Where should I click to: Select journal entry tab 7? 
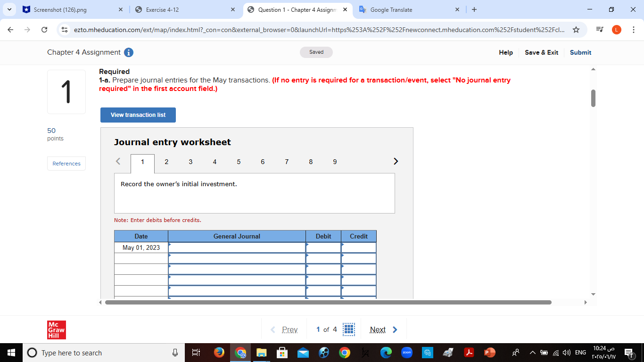(287, 162)
